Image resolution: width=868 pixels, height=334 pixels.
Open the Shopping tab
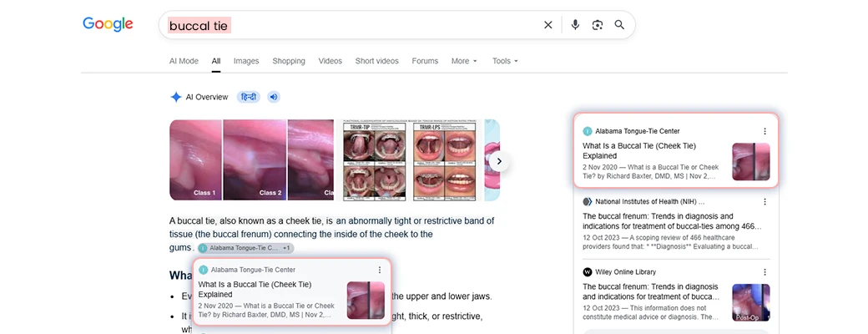289,61
